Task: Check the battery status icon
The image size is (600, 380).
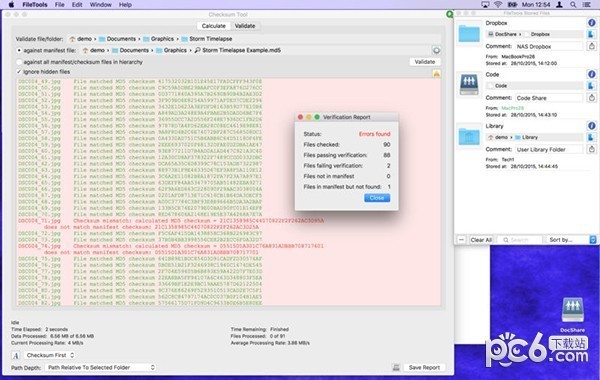Action: coord(512,5)
